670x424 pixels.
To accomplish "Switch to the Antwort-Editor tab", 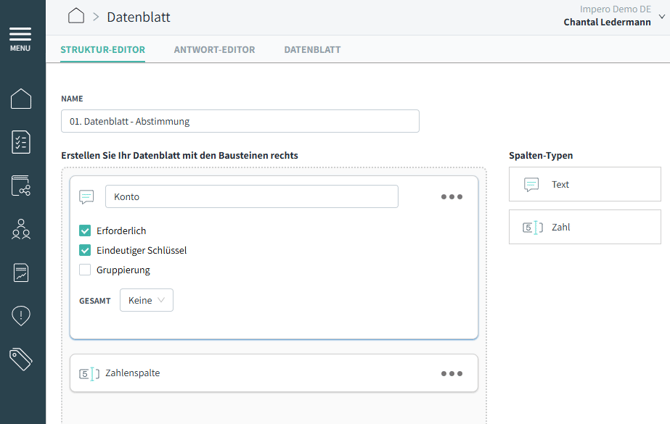I will (x=214, y=50).
